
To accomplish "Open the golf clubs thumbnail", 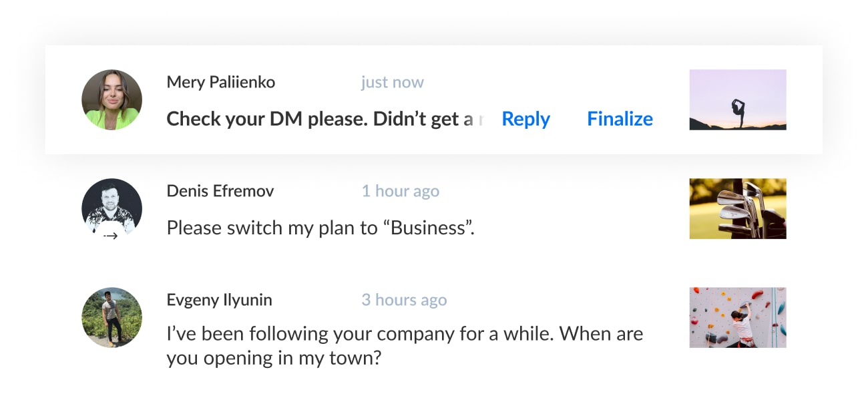I will pyautogui.click(x=738, y=208).
